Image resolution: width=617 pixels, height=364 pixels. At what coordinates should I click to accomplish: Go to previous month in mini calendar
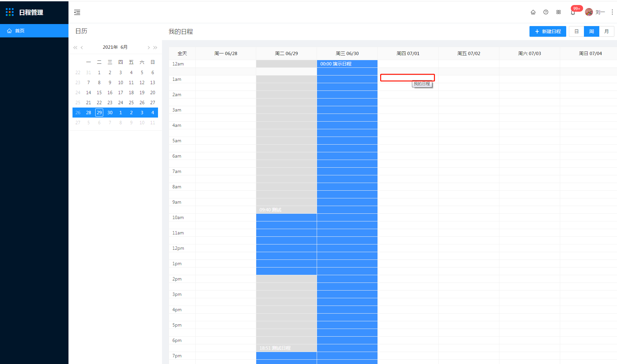[x=82, y=47]
